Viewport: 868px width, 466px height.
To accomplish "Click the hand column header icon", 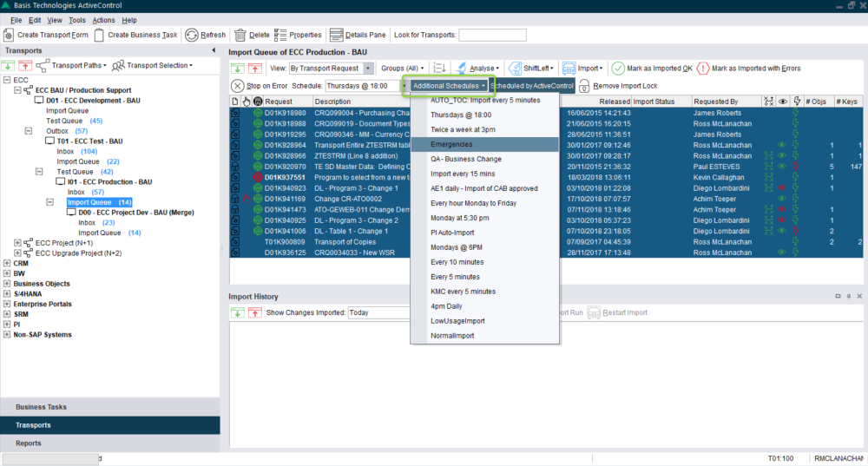I will [247, 102].
